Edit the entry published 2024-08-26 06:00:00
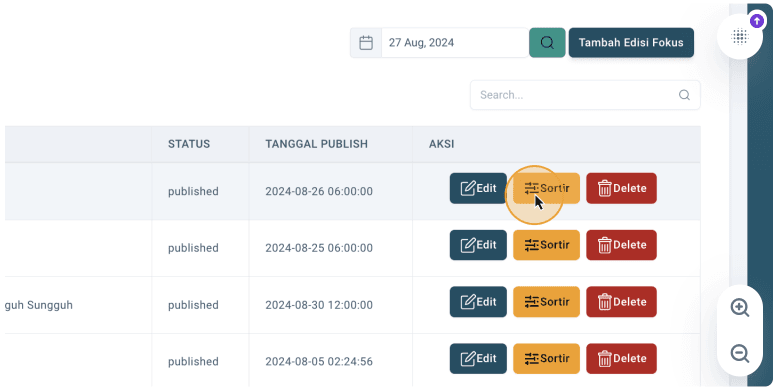The width and height of the screenshot is (774, 390). [478, 188]
